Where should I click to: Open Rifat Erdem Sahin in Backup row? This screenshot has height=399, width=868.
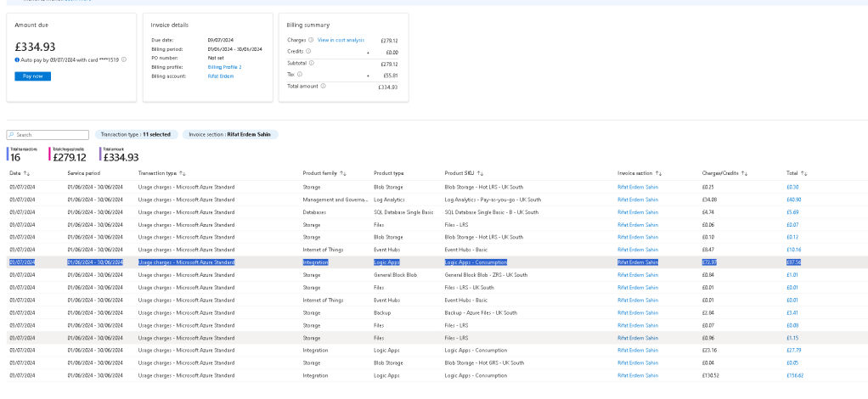click(x=638, y=312)
